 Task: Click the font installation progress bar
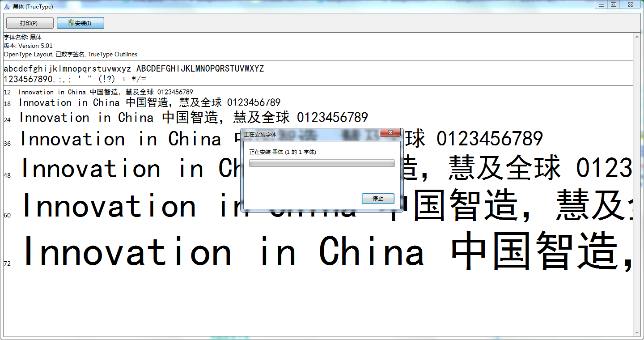(322, 164)
